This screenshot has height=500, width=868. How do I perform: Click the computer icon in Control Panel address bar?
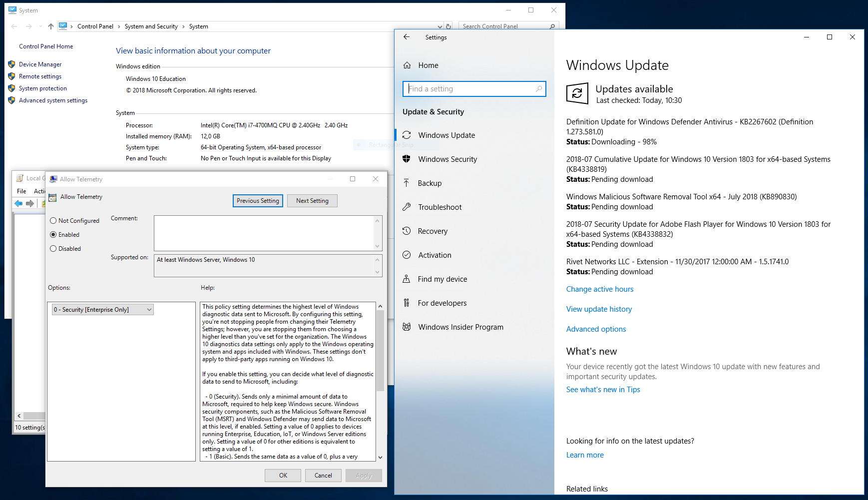click(63, 26)
